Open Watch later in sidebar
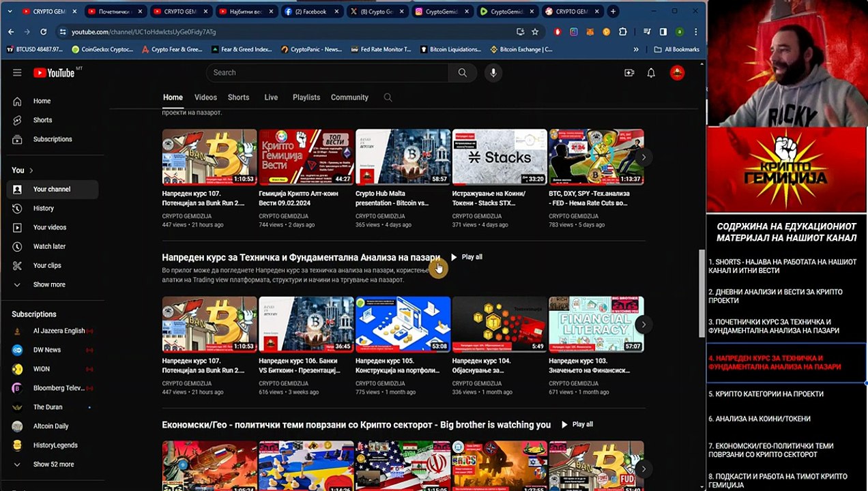868x491 pixels. tap(52, 247)
